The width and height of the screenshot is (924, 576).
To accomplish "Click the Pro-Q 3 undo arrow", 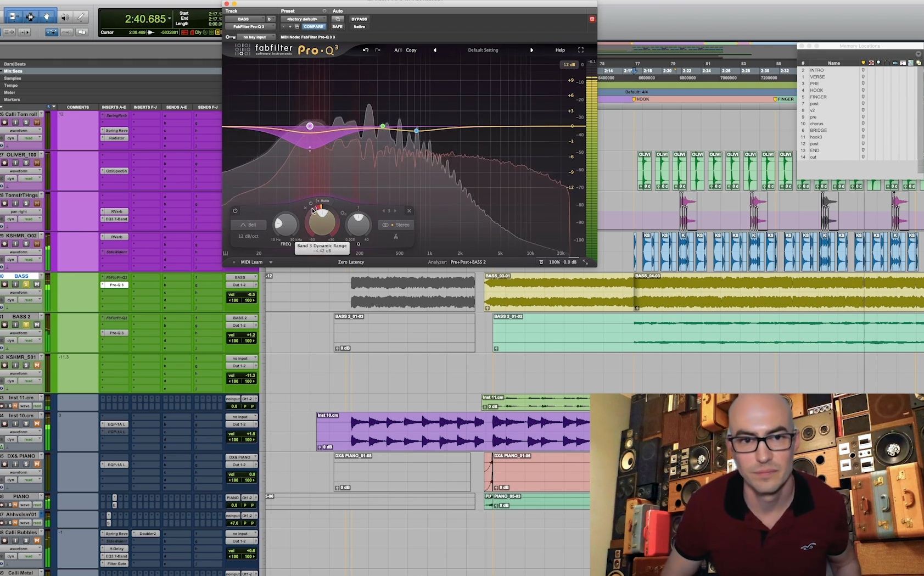I will point(366,50).
